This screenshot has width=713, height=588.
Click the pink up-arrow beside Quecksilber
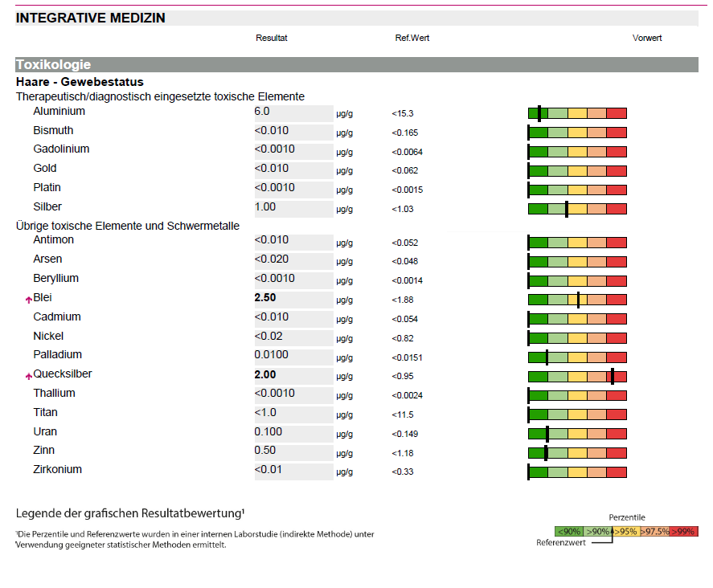click(x=29, y=376)
